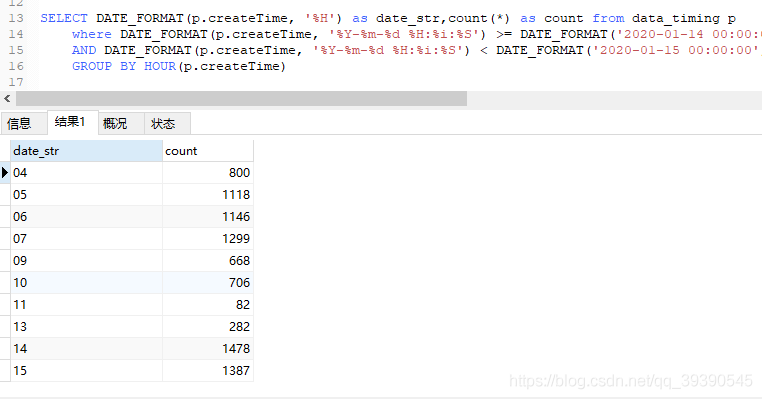
Task: Click GROUP BY on line 16
Action: (x=104, y=67)
